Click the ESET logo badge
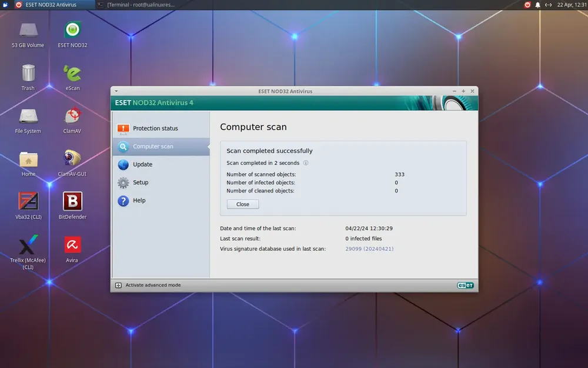The height and width of the screenshot is (368, 588). coord(465,286)
